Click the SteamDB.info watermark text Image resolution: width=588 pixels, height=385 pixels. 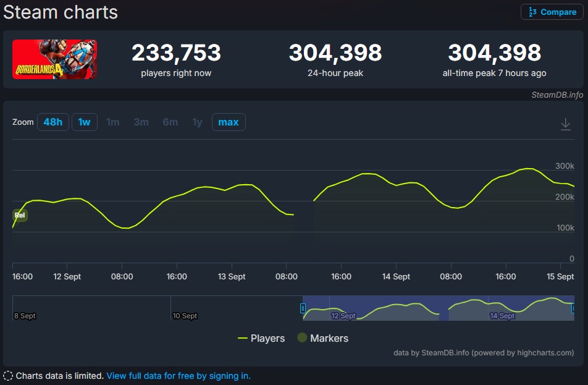tap(557, 95)
